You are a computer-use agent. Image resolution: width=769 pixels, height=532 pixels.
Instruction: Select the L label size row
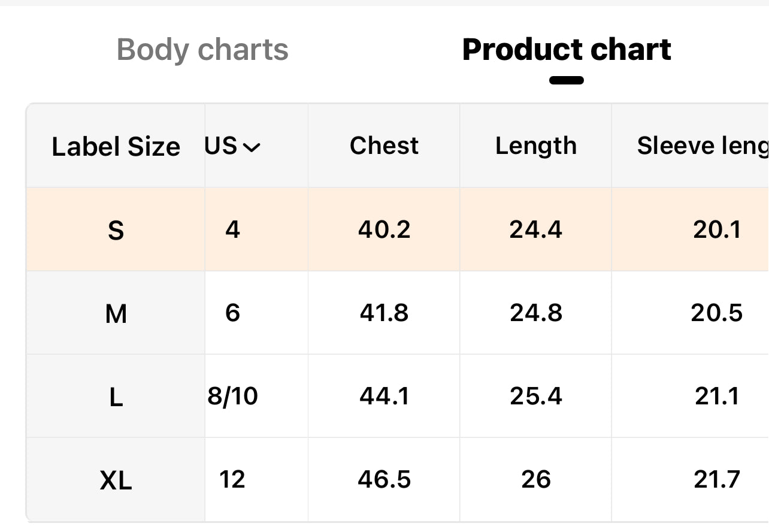[x=398, y=396]
